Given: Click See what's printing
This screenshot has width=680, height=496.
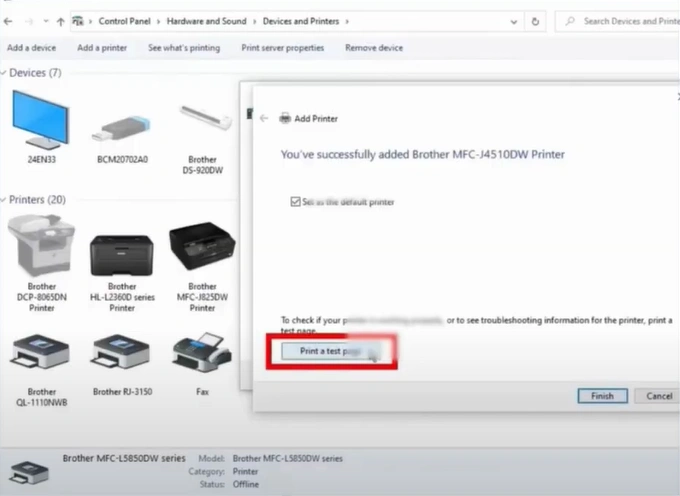Looking at the screenshot, I should (184, 47).
